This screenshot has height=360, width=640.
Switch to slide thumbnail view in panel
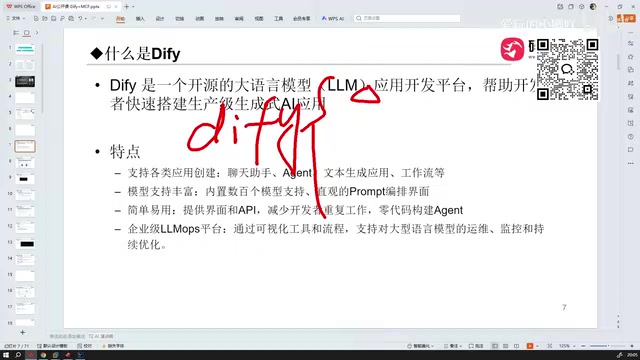pos(27,33)
